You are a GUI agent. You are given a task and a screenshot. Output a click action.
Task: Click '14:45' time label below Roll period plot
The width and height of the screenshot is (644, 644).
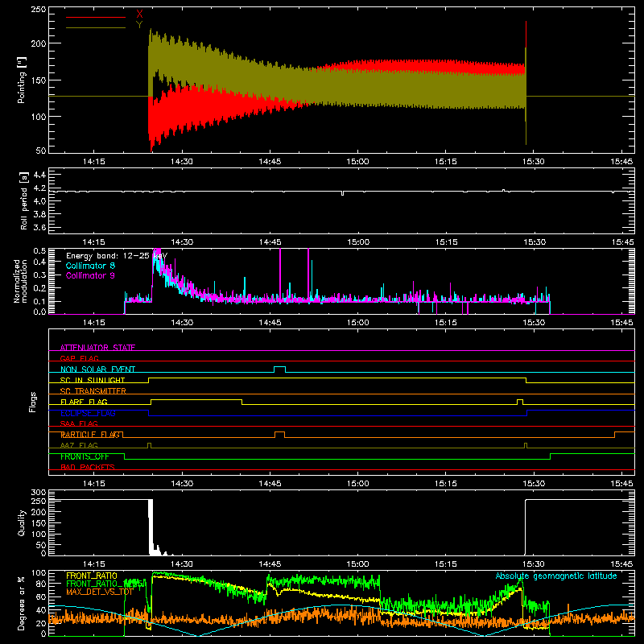pyautogui.click(x=270, y=242)
